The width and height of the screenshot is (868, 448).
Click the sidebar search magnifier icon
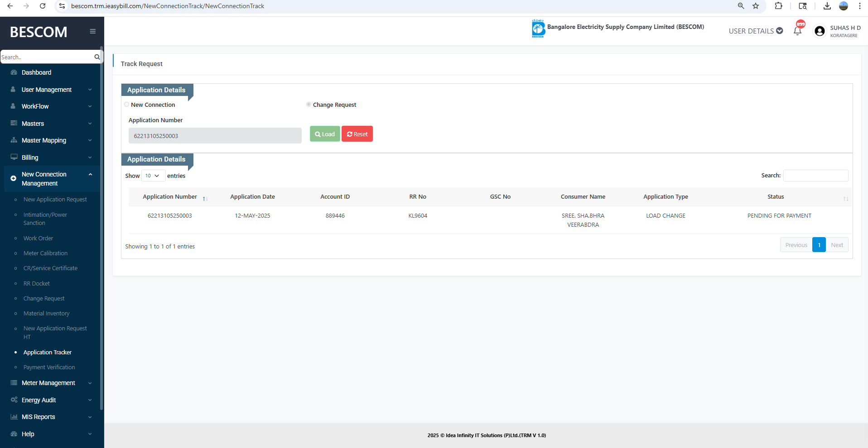97,57
